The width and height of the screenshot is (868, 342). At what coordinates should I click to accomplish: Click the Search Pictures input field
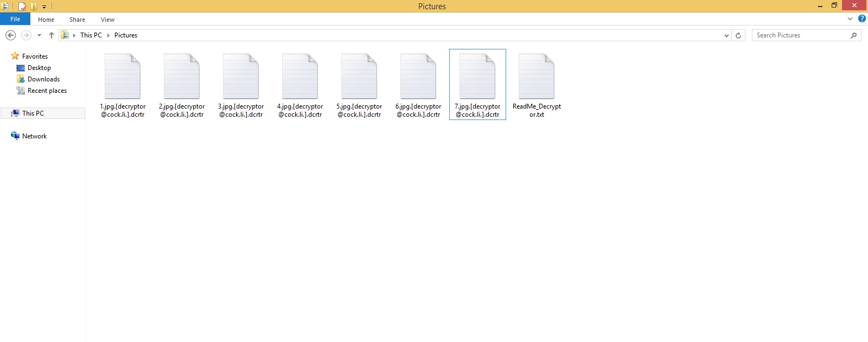[801, 35]
